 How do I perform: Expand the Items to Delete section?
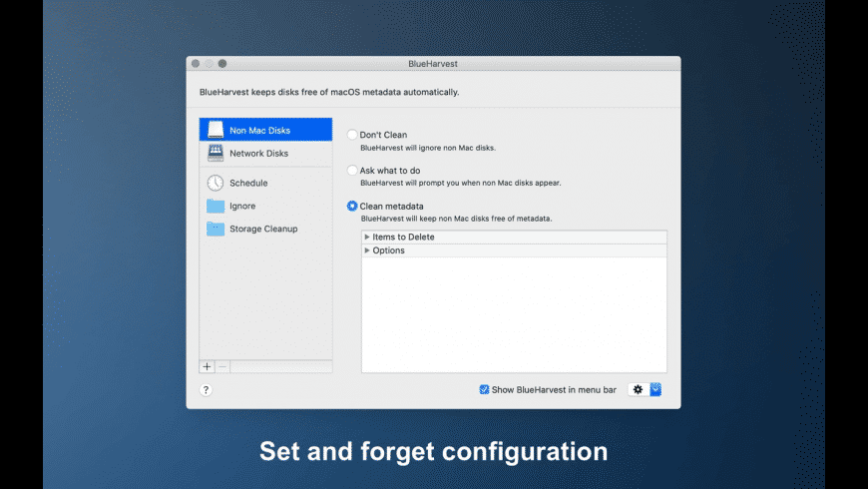coord(366,237)
